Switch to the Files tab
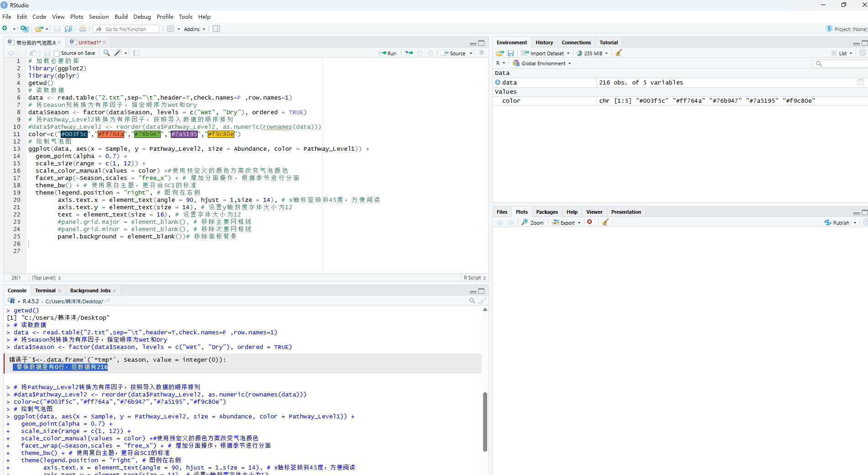868x475 pixels. 502,212
